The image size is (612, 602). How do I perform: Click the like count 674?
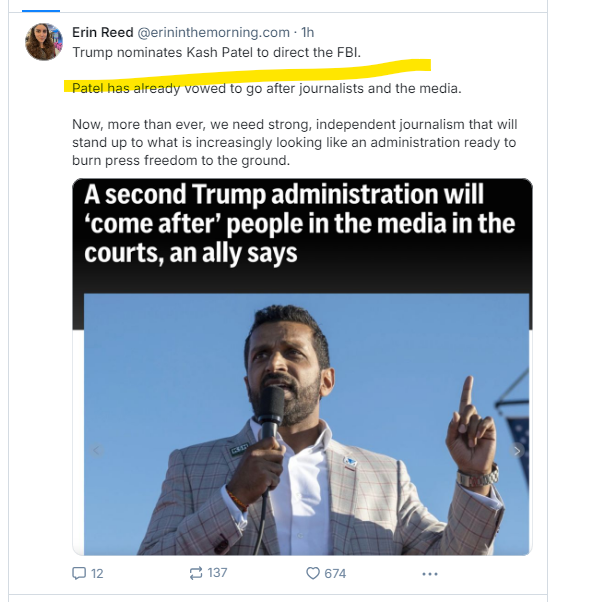pyautogui.click(x=335, y=573)
